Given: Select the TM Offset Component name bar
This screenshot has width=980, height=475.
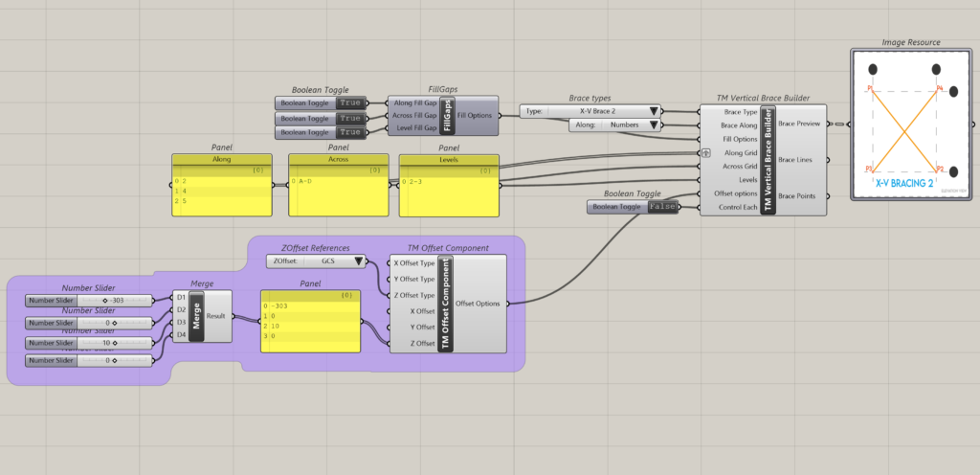Looking at the screenshot, I should click(x=445, y=304).
